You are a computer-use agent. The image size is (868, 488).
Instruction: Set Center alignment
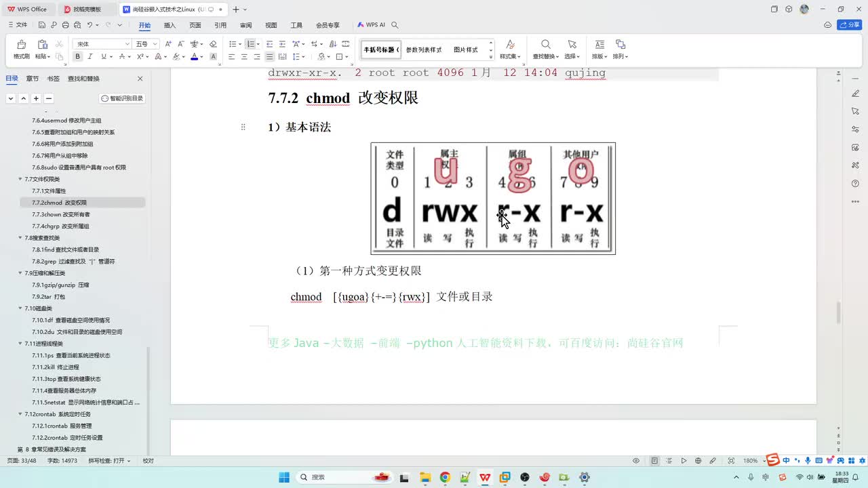244,57
